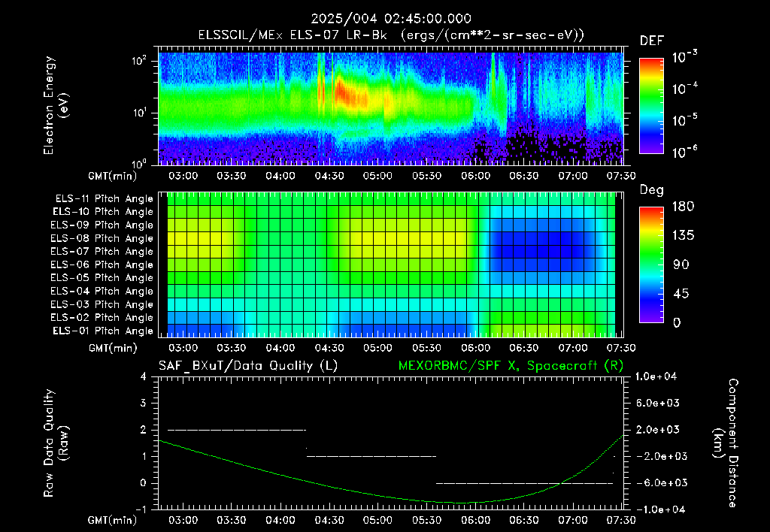Select the ELS-03 Pitch Angle row label

(x=102, y=304)
